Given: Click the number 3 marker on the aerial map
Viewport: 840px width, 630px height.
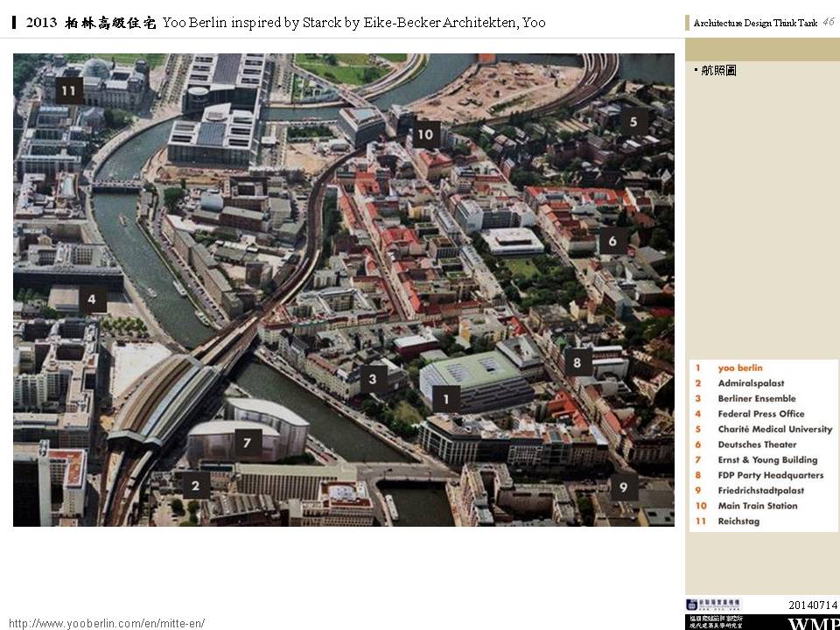Looking at the screenshot, I should coord(373,379).
